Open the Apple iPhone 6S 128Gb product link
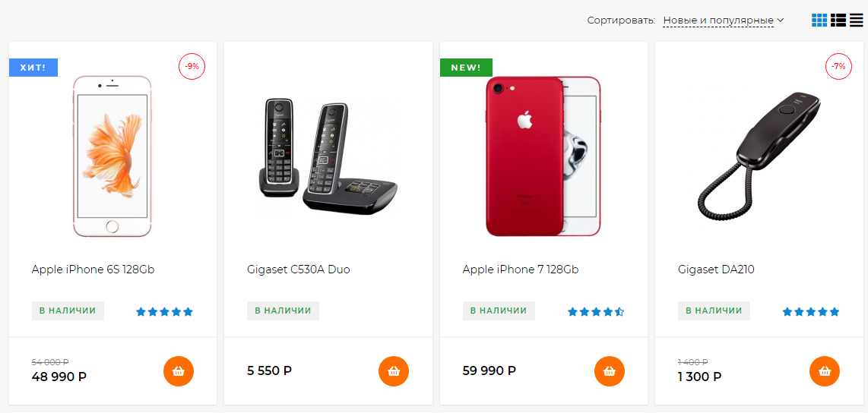 [x=93, y=270]
